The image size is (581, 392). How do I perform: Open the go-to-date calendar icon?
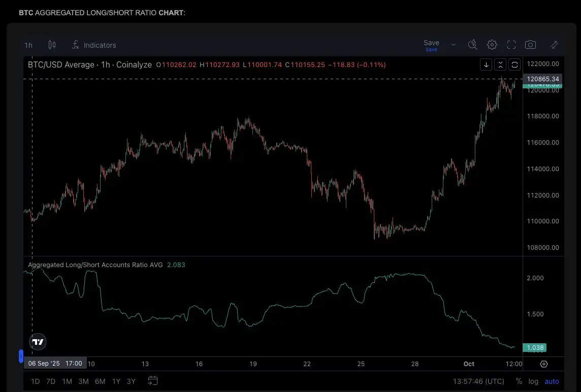click(x=153, y=380)
